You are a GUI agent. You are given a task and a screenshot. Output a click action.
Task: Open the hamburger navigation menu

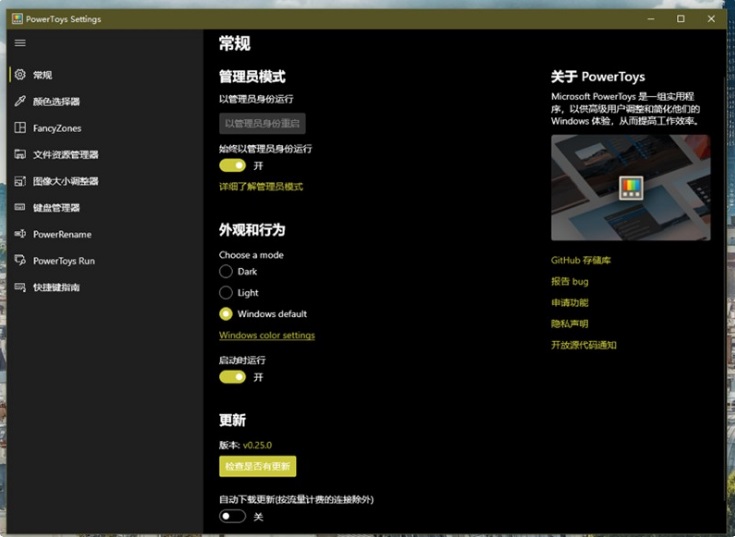click(20, 43)
